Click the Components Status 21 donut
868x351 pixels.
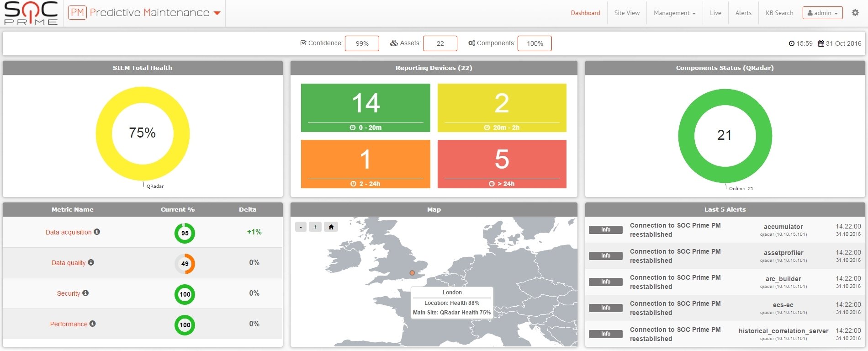point(725,136)
